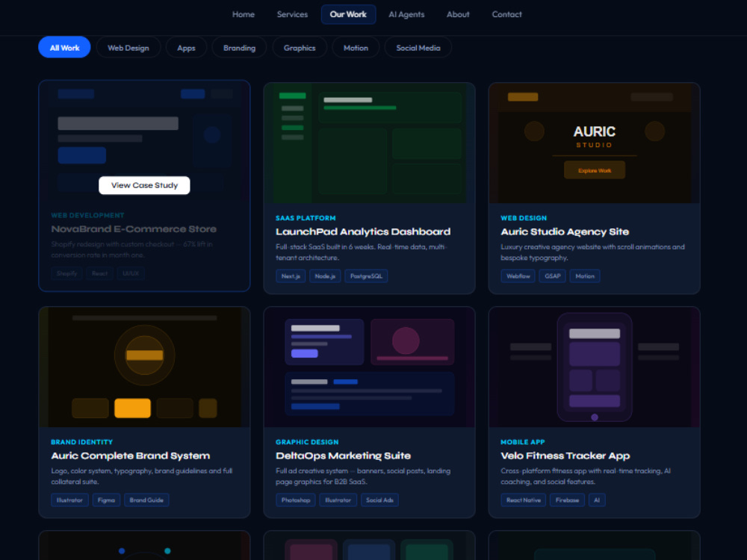
Task: Click the AI tag on Velo card
Action: [x=597, y=500]
